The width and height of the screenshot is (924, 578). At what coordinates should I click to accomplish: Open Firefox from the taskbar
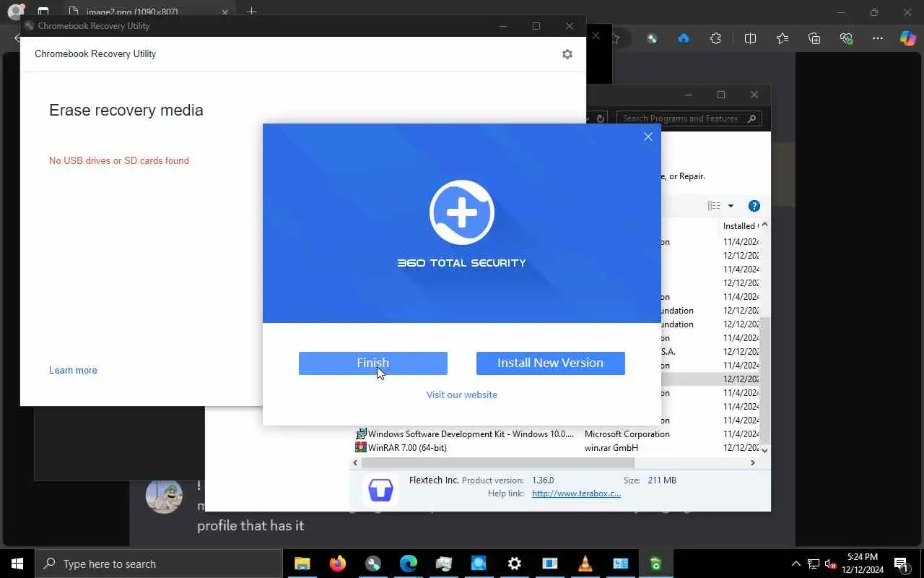point(337,564)
